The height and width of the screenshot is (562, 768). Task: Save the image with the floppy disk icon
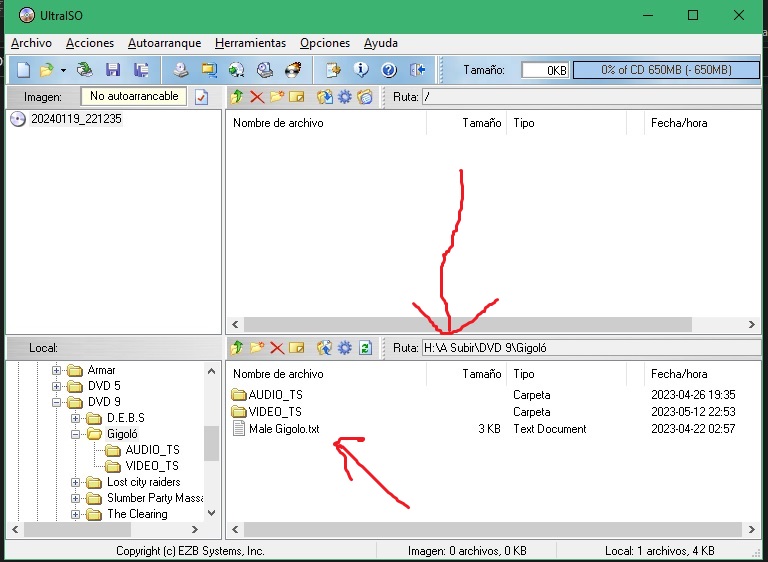click(x=113, y=70)
